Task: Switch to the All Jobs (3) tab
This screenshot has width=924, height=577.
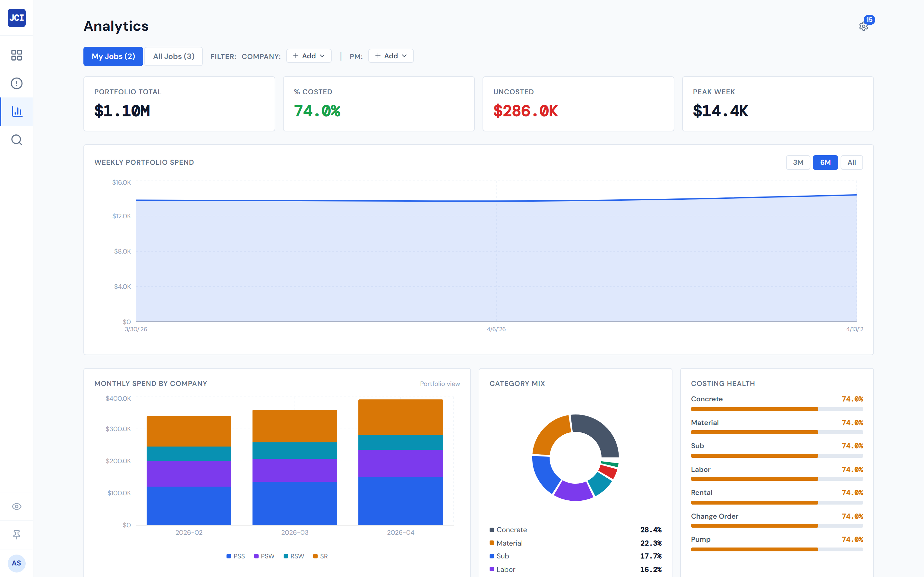Action: (173, 56)
